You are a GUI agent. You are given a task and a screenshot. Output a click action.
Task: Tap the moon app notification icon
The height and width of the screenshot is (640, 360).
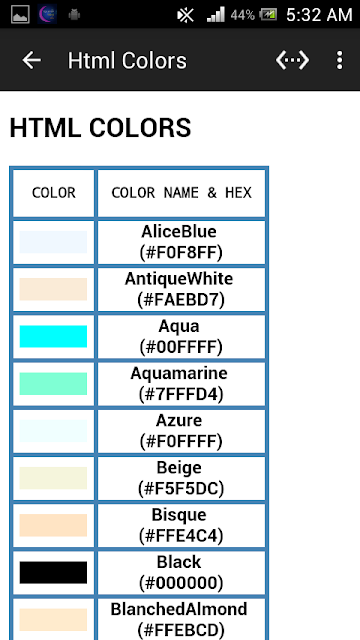pyautogui.click(x=47, y=15)
